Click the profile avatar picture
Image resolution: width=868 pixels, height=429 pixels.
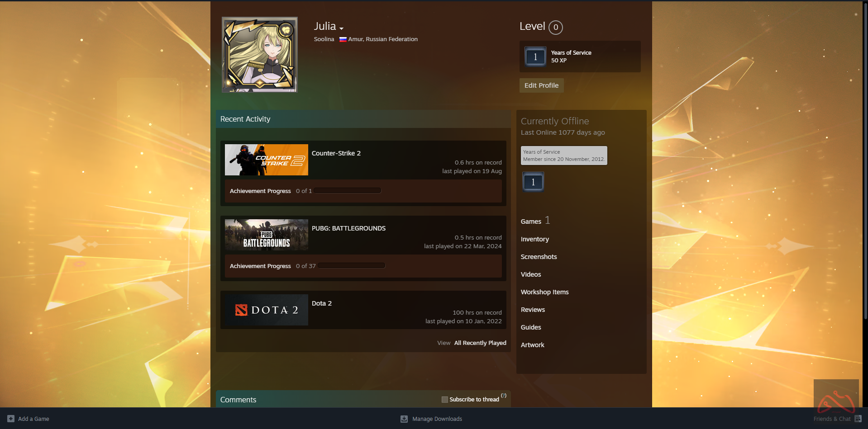[x=259, y=55]
